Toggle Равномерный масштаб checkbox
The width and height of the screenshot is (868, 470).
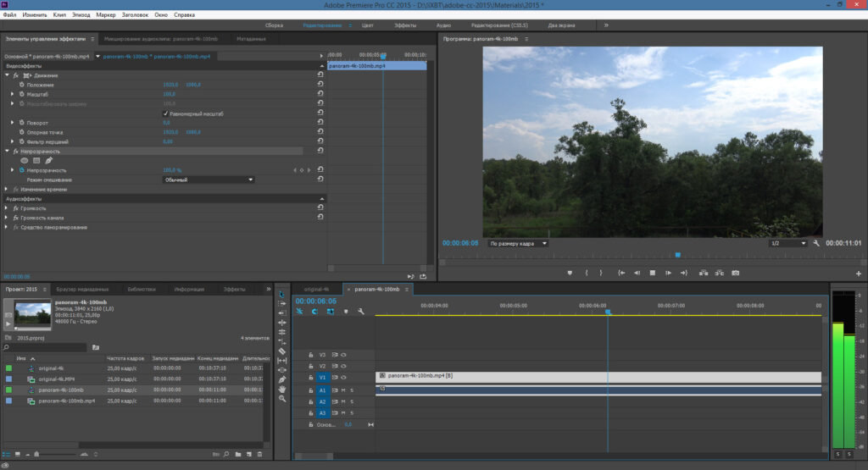pos(165,113)
